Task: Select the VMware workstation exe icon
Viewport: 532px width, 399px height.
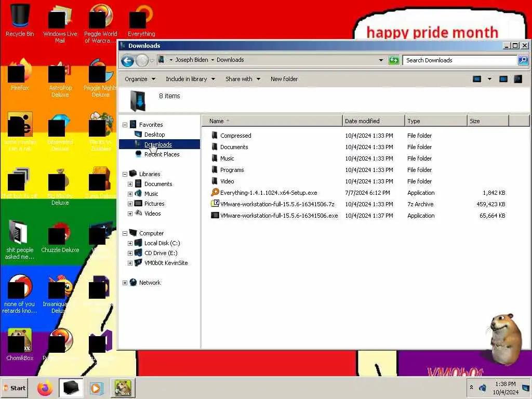Action: (215, 216)
